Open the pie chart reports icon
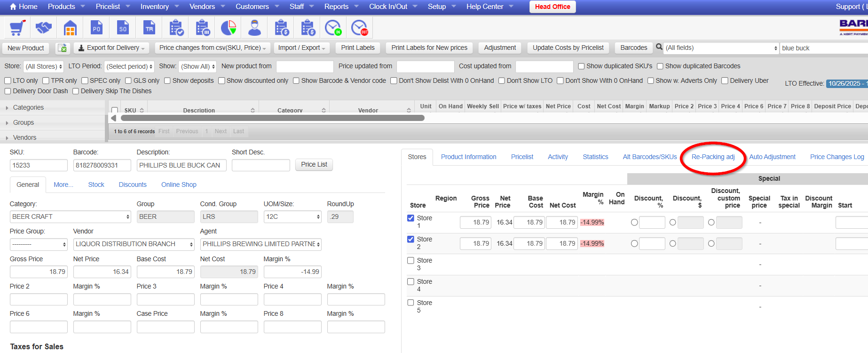This screenshot has width=868, height=353. 229,28
